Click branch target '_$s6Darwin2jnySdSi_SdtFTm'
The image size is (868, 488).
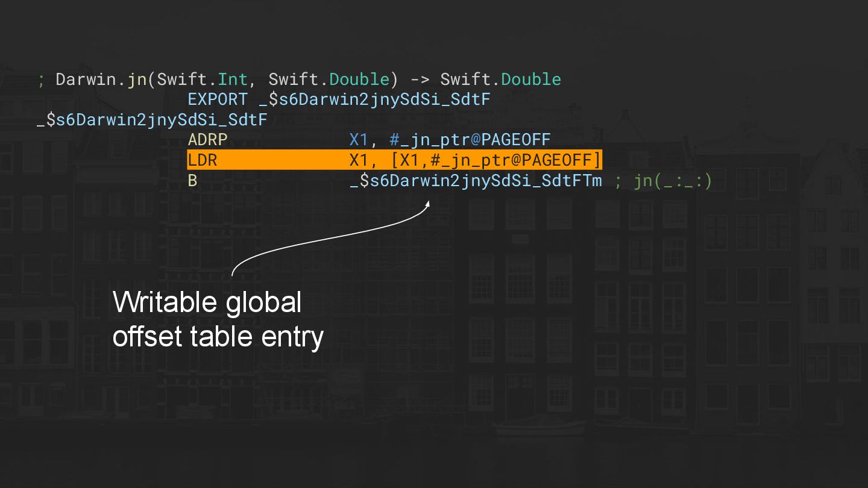476,180
